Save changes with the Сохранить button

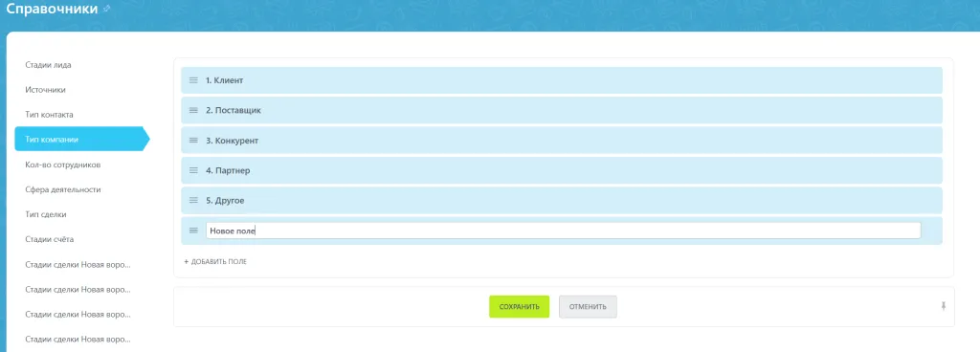[520, 306]
